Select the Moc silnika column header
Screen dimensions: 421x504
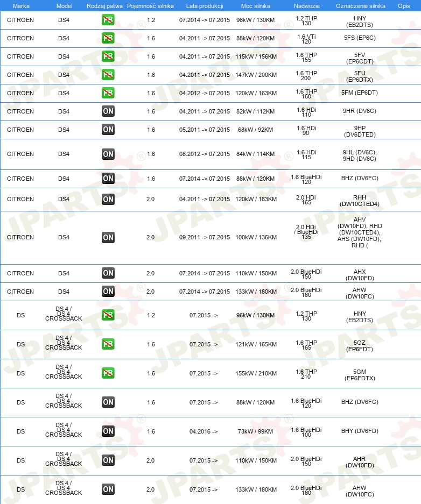[x=256, y=6]
